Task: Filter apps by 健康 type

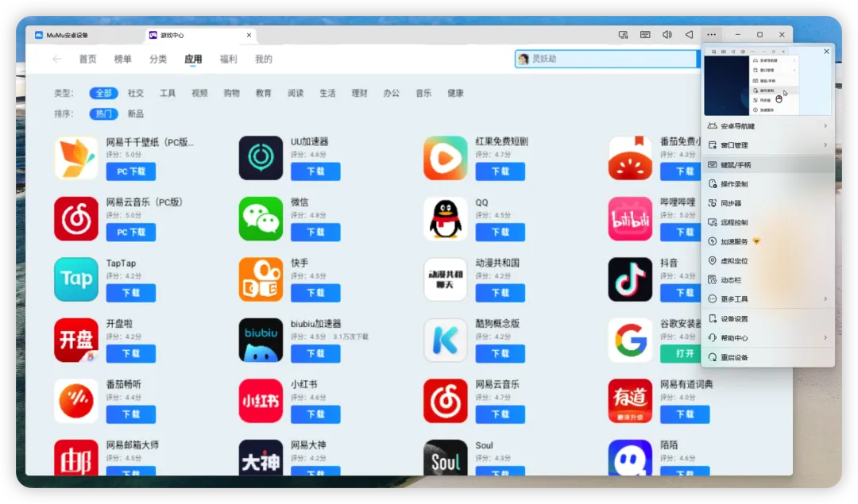Action: 455,93
